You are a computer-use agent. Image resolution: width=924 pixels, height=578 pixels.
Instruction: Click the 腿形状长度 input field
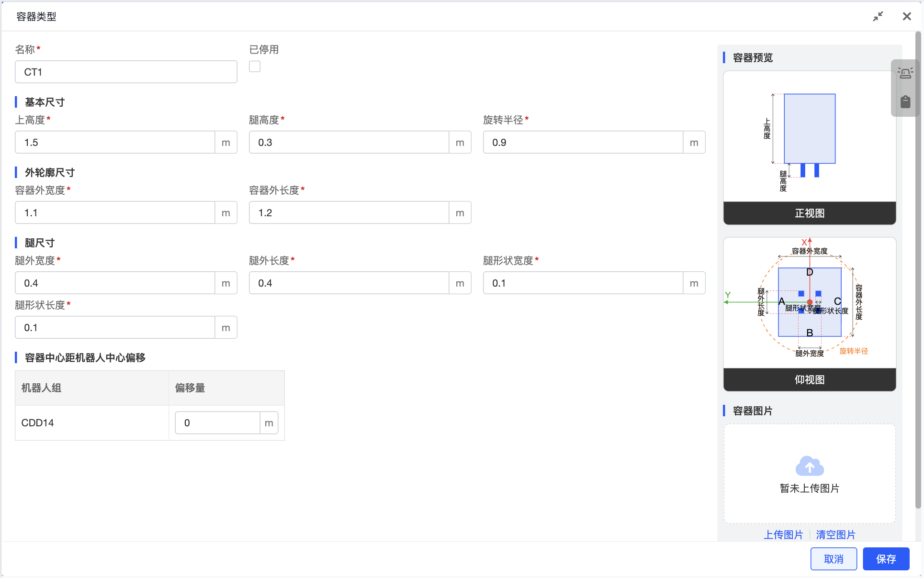click(115, 327)
